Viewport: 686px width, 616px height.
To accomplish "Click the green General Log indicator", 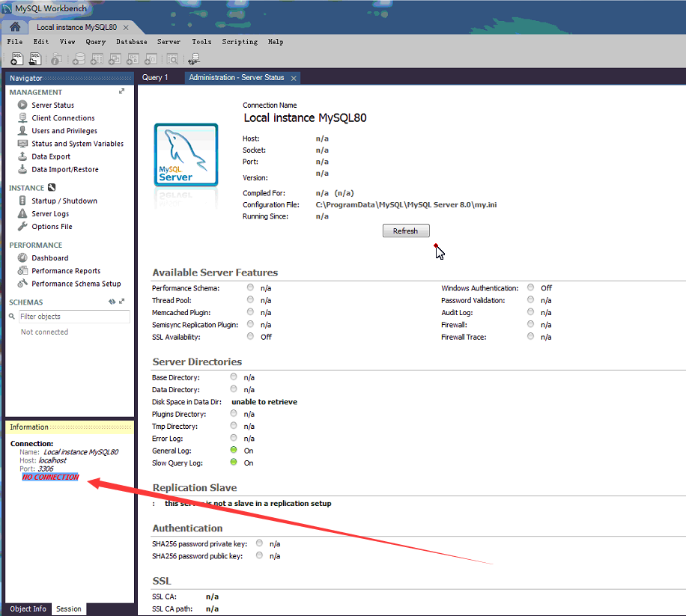I will pyautogui.click(x=234, y=450).
